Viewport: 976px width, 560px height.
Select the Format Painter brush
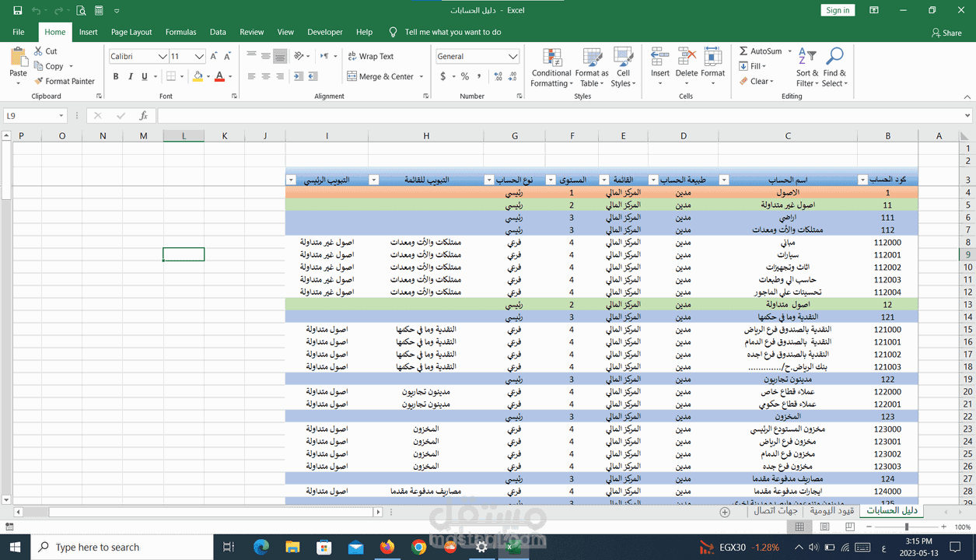tap(39, 81)
